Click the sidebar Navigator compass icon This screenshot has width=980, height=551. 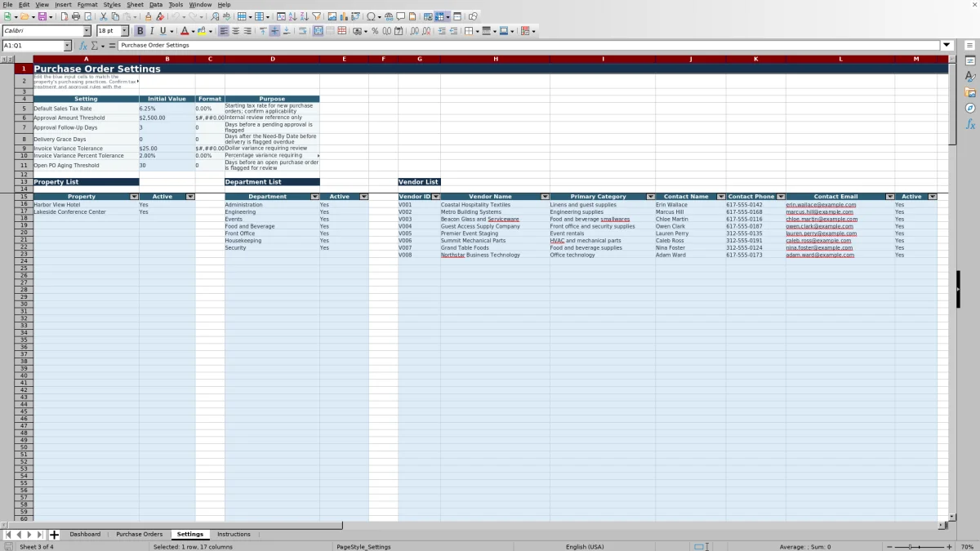pyautogui.click(x=970, y=108)
